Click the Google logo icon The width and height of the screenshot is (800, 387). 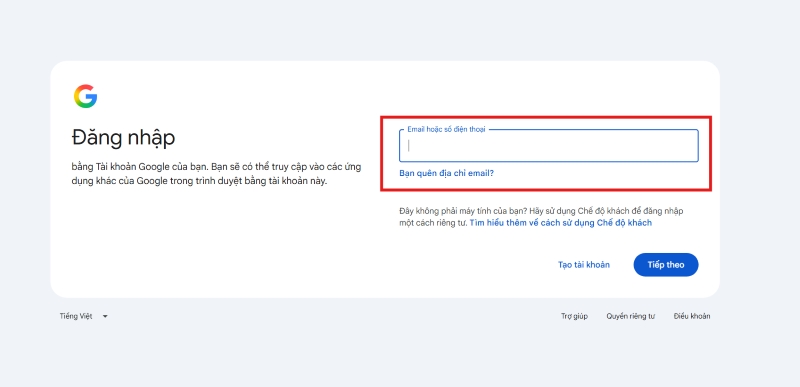pyautogui.click(x=85, y=96)
